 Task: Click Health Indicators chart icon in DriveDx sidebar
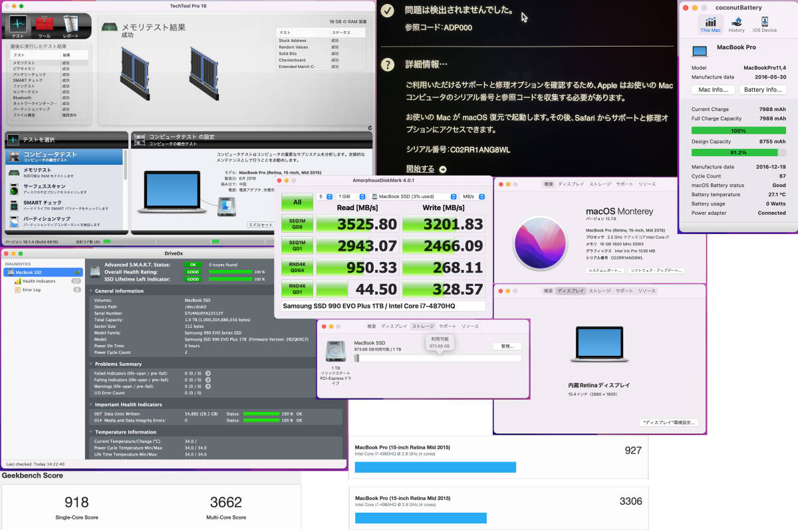[x=17, y=281]
